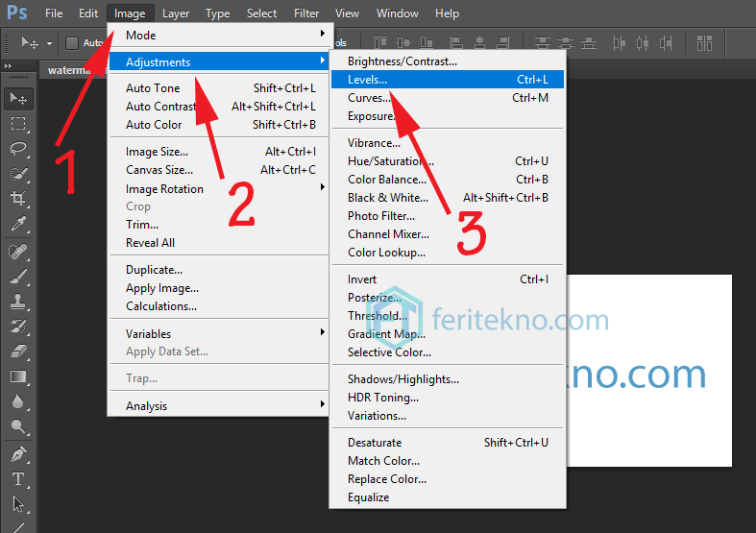Choose Shadows/Highlights adjustment
Viewport: 756px width, 533px height.
pyautogui.click(x=448, y=379)
